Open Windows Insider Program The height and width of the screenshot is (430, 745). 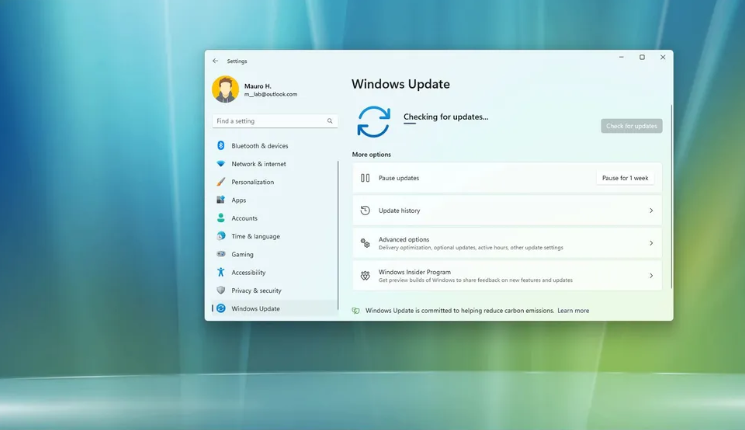click(507, 276)
